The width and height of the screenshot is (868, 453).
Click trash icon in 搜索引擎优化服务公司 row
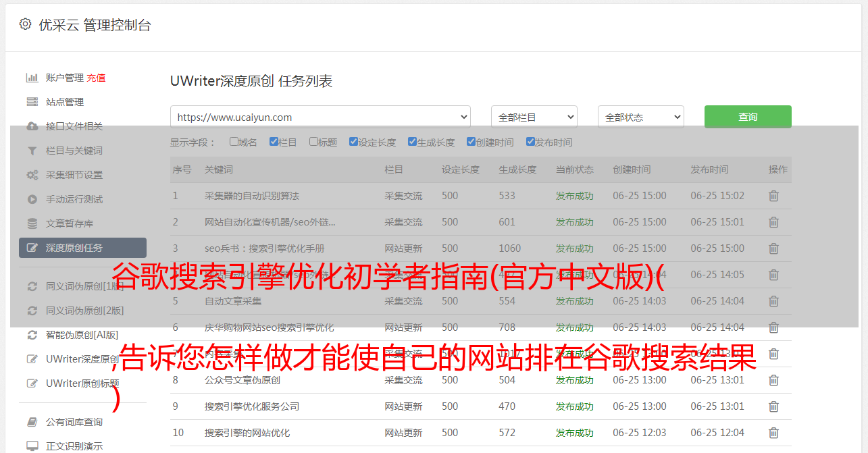(773, 406)
